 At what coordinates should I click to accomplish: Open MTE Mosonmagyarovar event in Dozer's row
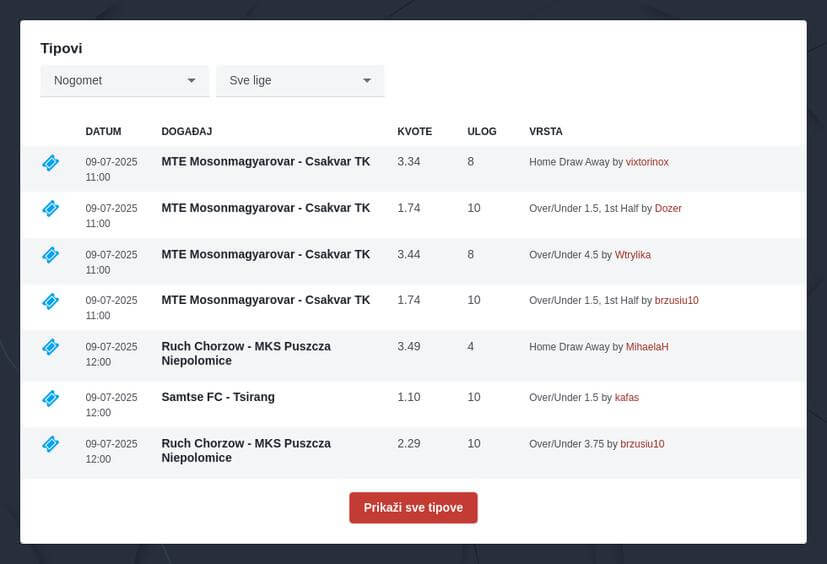pos(266,208)
